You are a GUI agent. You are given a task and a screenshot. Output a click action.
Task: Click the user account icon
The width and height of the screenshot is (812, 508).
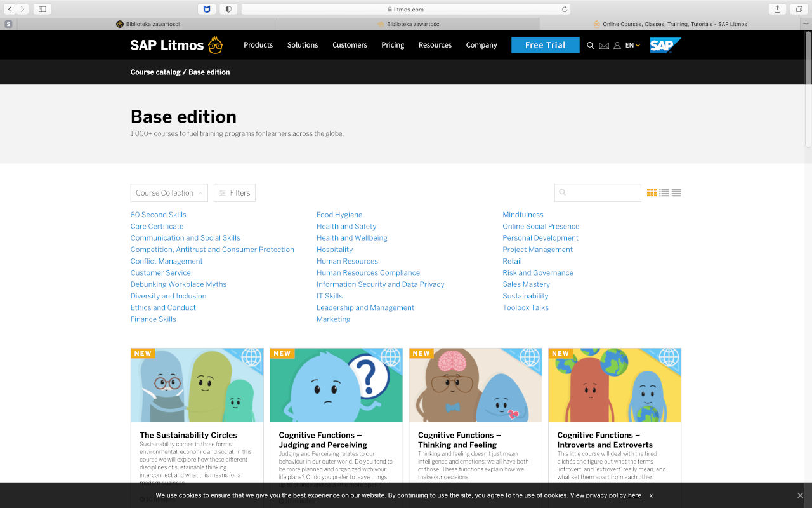[617, 45]
